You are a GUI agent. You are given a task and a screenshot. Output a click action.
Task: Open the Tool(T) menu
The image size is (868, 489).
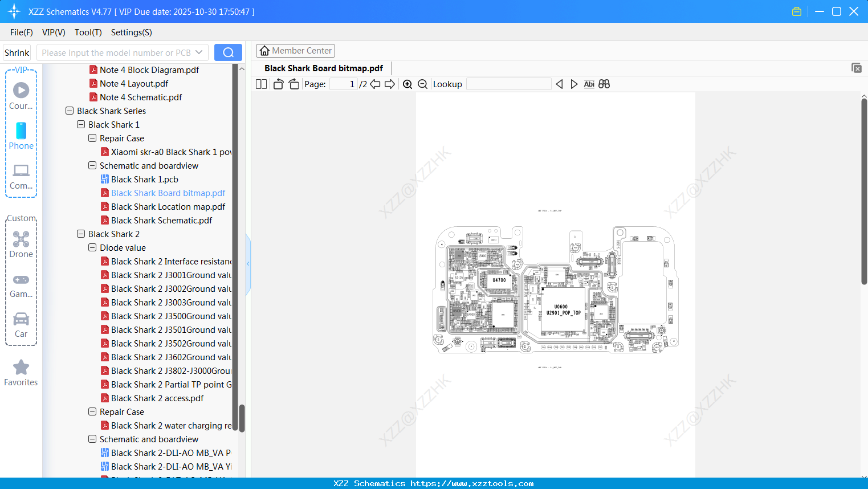[x=88, y=32]
